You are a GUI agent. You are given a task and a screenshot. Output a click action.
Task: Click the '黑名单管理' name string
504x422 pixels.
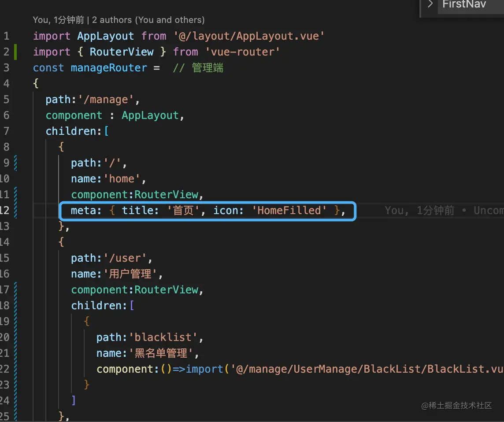coord(161,353)
